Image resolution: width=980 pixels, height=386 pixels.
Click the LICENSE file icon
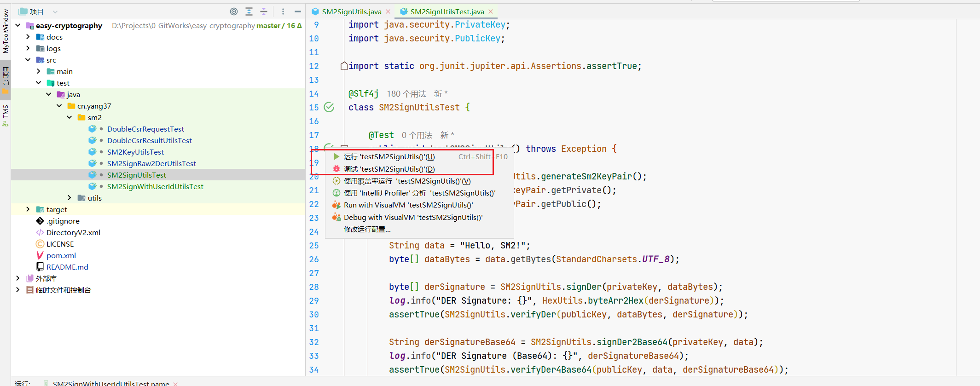click(x=40, y=244)
